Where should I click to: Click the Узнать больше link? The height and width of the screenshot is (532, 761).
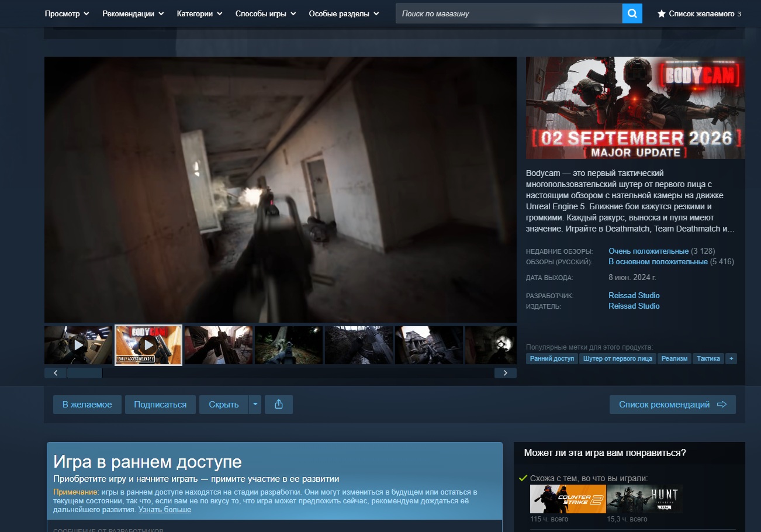(x=165, y=510)
